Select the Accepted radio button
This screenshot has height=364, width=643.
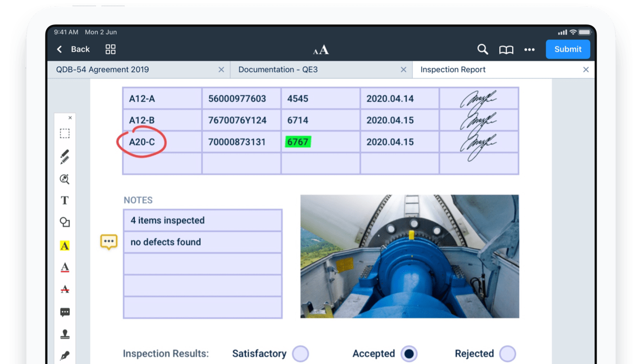click(x=409, y=354)
